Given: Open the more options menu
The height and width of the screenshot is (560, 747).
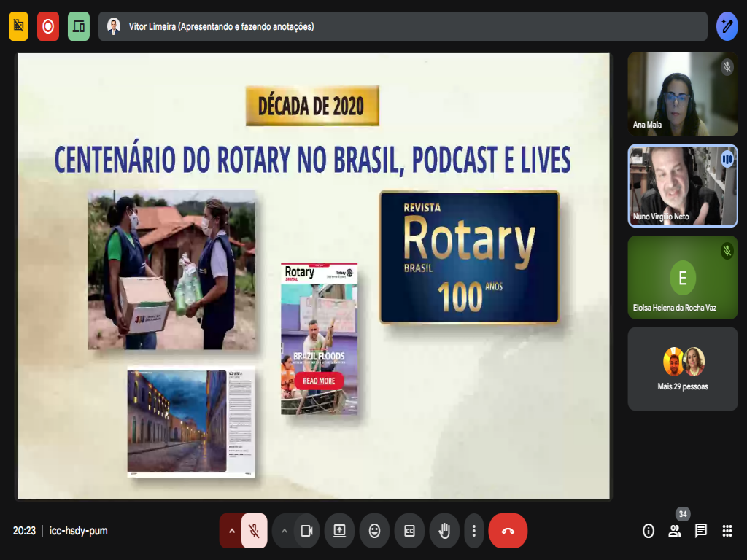Looking at the screenshot, I should click(474, 531).
